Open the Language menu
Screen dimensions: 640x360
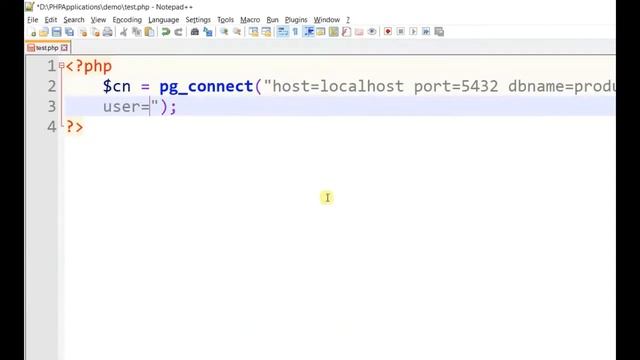click(163, 20)
